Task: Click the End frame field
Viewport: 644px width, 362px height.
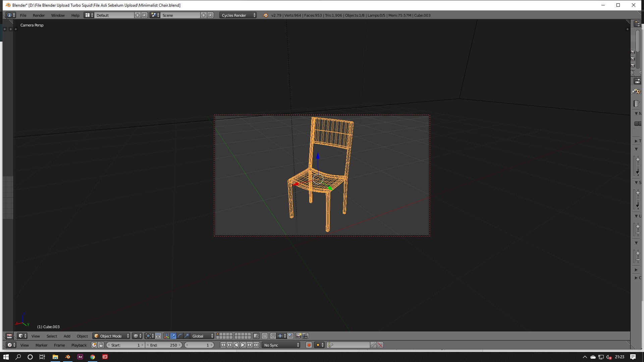Action: pyautogui.click(x=164, y=345)
